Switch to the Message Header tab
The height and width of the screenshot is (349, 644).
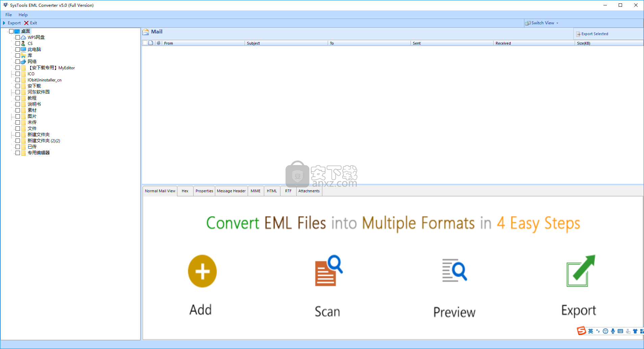[x=231, y=191]
